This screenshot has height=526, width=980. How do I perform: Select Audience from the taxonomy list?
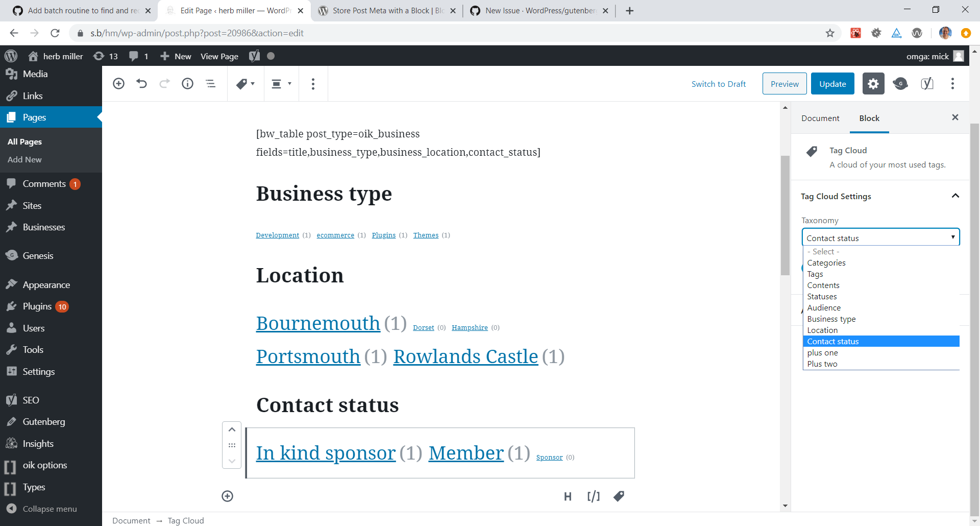(x=823, y=307)
